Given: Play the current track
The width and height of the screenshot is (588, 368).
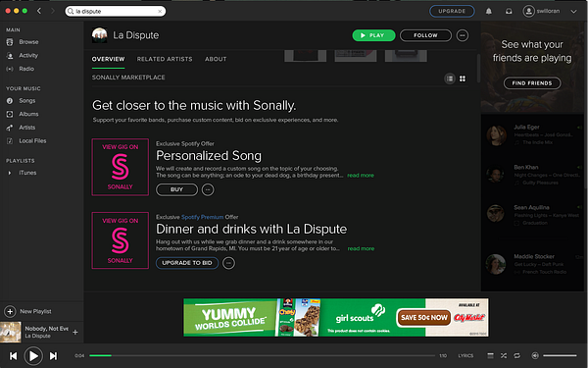Looking at the screenshot, I should click(33, 355).
